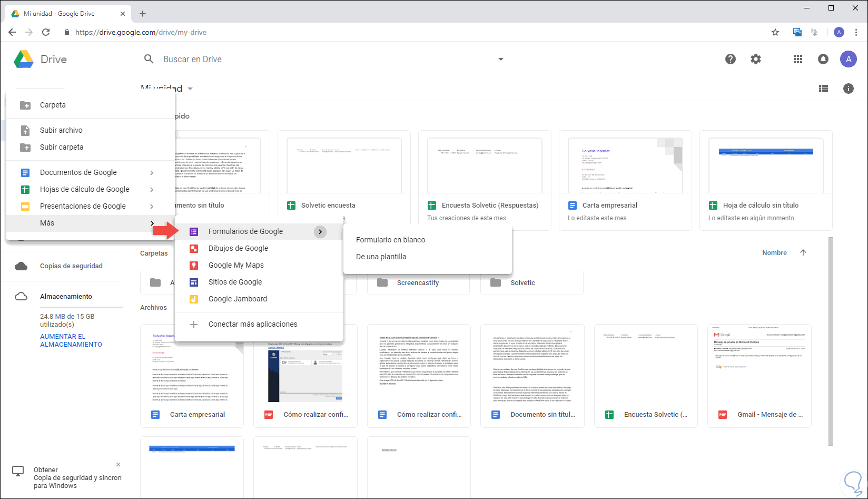Click the browser address bar URL

(x=141, y=32)
